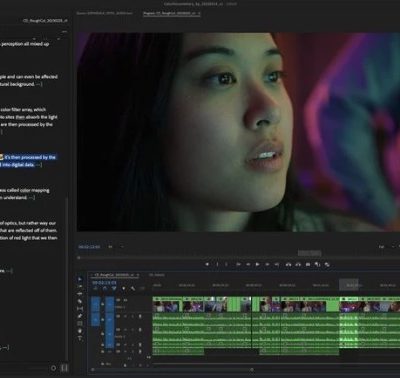
Task: Toggle Linked Selection in timeline
Action: [x=114, y=288]
